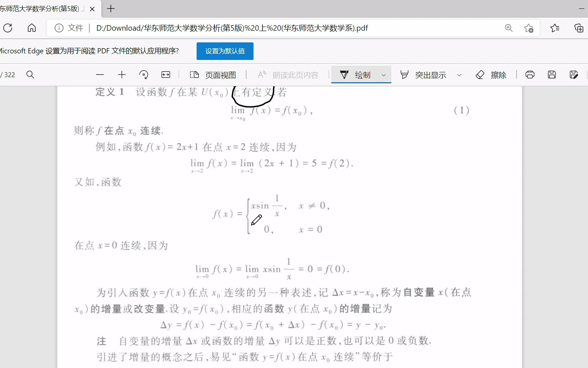Toggle the 绘制 draw tool
588x368 pixels.
coord(355,75)
